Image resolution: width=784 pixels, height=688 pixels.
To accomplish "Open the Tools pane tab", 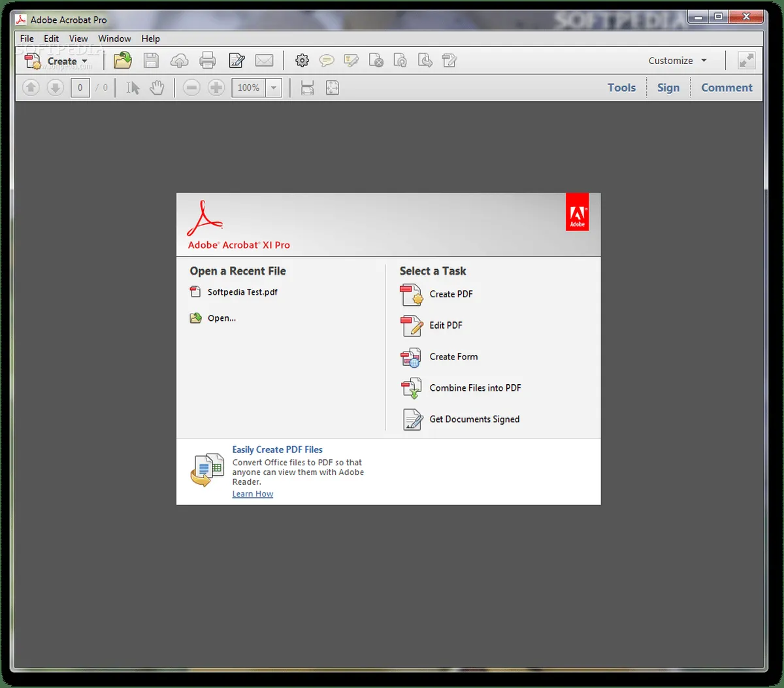I will click(x=621, y=88).
